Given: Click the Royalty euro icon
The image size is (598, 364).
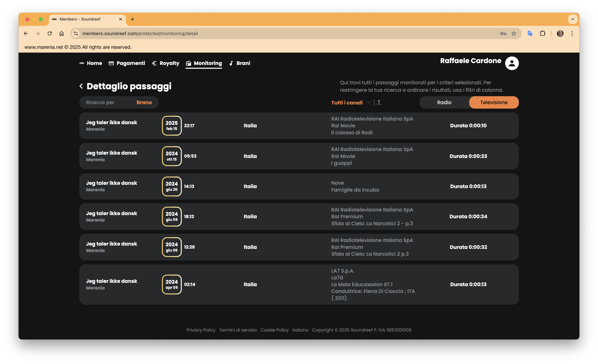Looking at the screenshot, I should 154,63.
